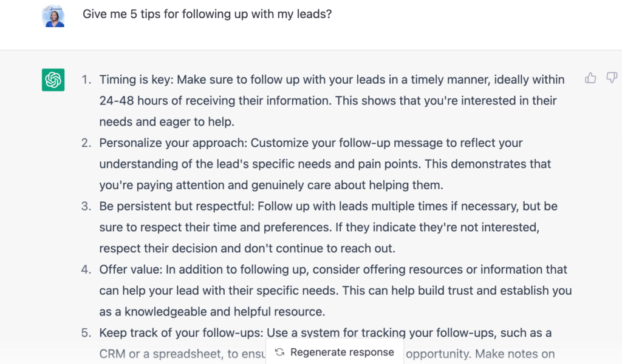Click the 'Offer value' tip heading
The width and height of the screenshot is (622, 364).
[x=131, y=270]
